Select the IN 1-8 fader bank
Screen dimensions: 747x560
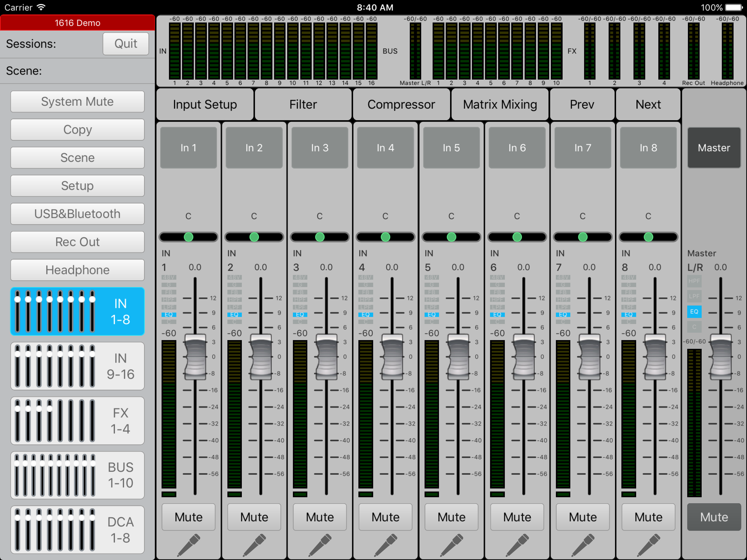point(77,311)
